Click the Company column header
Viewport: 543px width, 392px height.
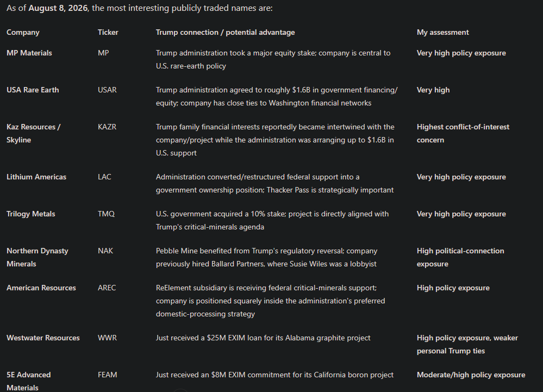23,33
